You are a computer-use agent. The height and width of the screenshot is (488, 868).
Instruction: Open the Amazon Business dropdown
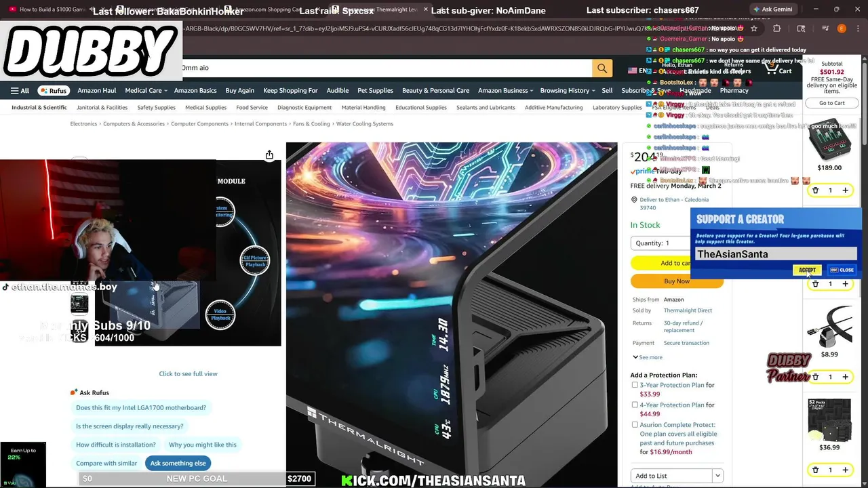point(505,91)
